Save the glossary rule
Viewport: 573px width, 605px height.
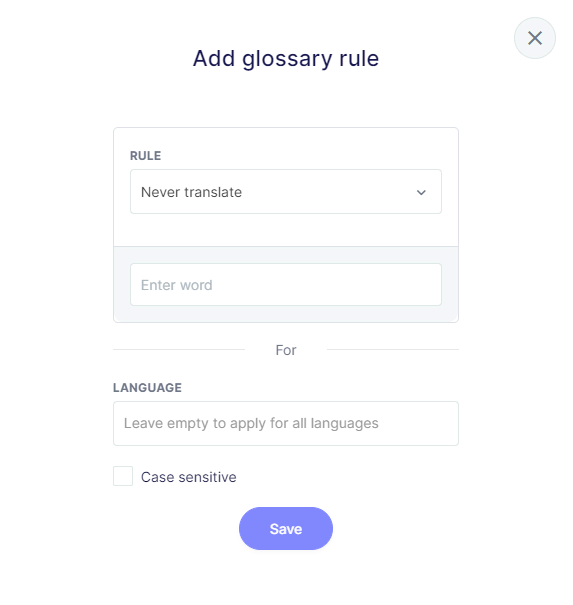pos(286,529)
